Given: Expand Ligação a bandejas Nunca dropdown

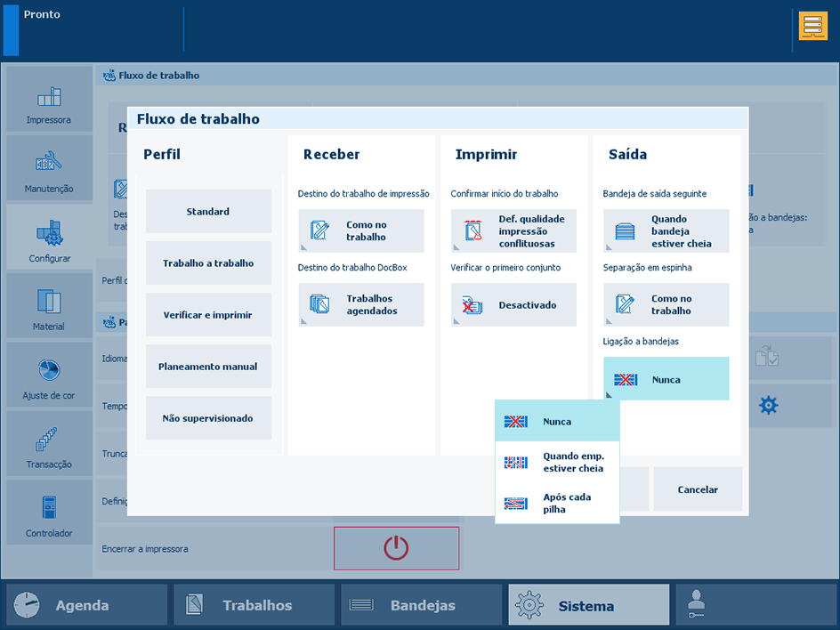Looking at the screenshot, I should pos(666,379).
